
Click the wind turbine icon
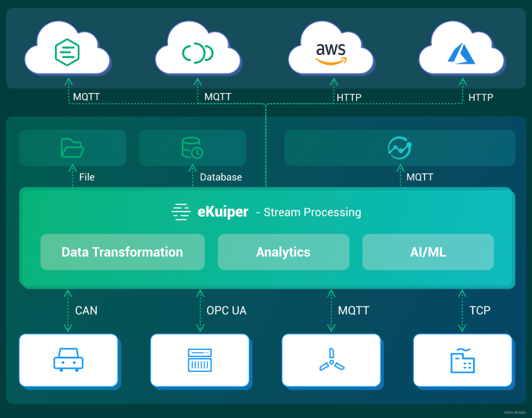point(331,360)
